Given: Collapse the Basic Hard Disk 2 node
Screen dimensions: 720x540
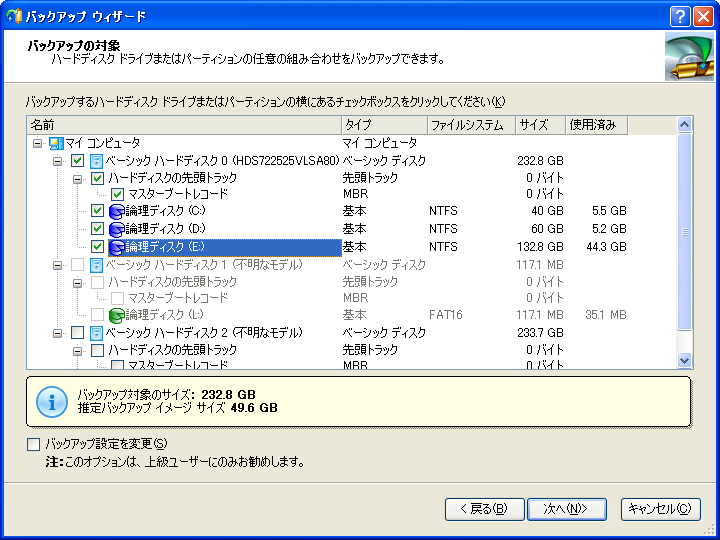Looking at the screenshot, I should pyautogui.click(x=57, y=333).
